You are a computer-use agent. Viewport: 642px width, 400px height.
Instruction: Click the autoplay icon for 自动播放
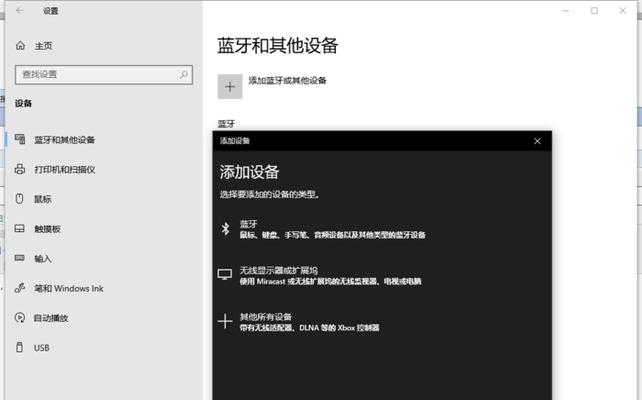click(x=20, y=317)
